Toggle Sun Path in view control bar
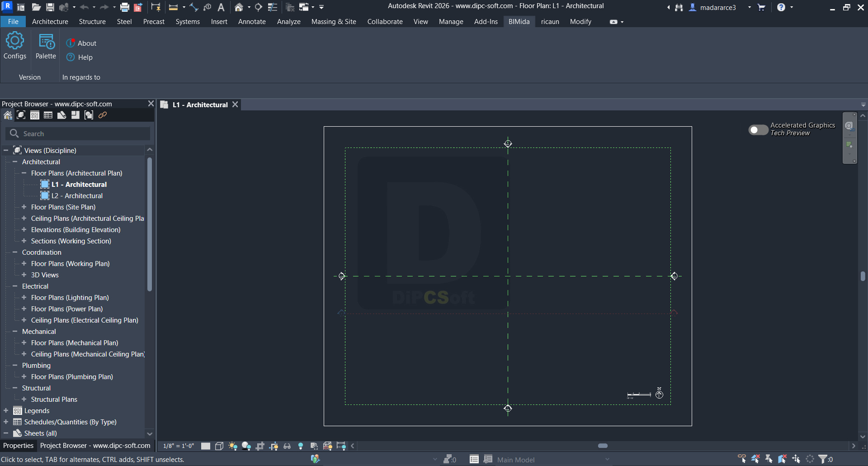 233,446
